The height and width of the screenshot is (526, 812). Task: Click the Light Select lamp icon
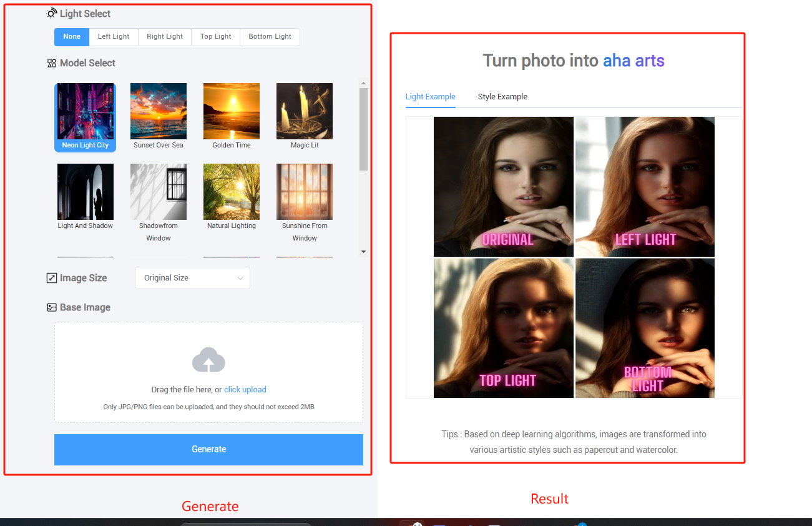point(52,12)
